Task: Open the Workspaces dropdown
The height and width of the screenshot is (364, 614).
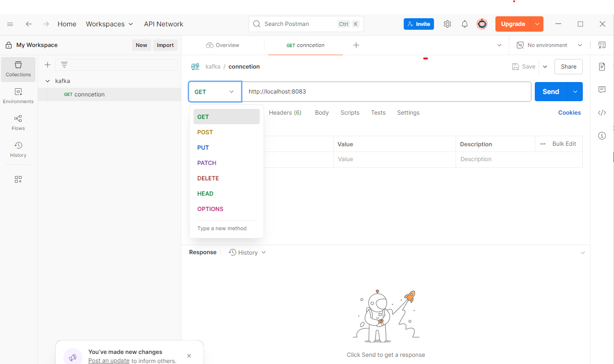Action: point(109,24)
